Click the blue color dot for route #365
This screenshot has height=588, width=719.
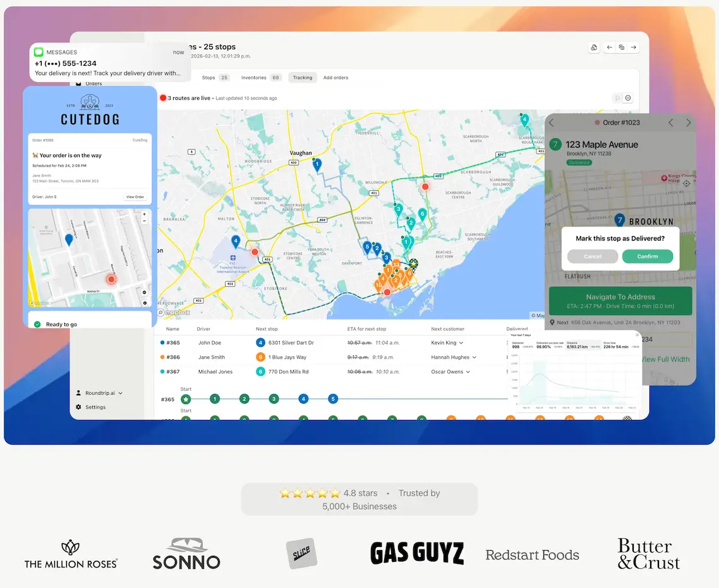pos(162,342)
